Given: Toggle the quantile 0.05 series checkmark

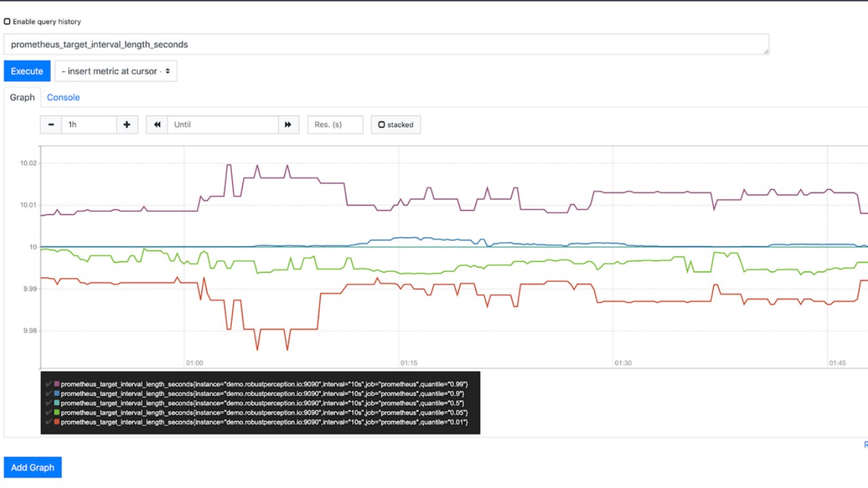Looking at the screenshot, I should [x=48, y=413].
